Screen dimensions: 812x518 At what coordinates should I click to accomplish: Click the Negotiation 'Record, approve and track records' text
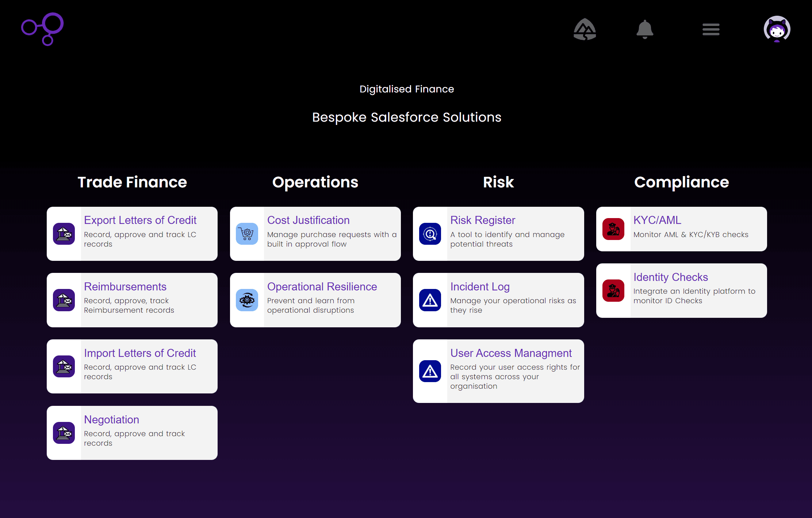click(x=134, y=438)
